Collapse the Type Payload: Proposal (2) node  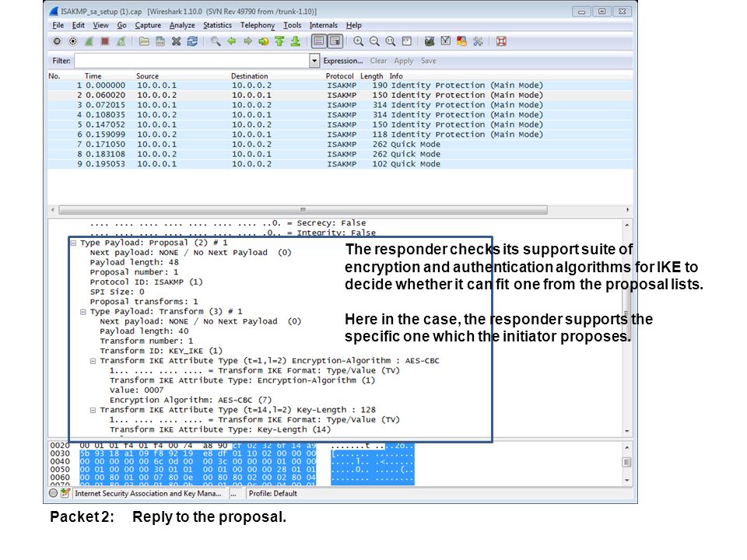(73, 243)
